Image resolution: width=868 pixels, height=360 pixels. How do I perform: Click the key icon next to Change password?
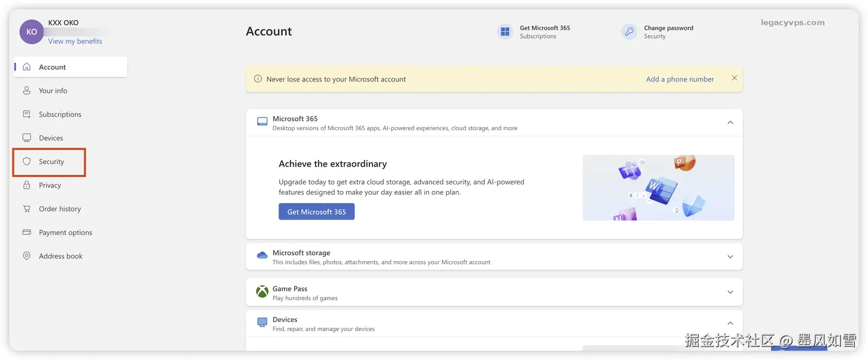point(629,32)
